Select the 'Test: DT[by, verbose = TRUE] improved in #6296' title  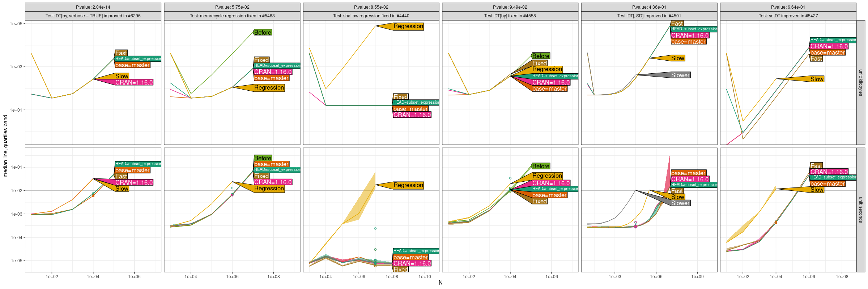click(93, 16)
